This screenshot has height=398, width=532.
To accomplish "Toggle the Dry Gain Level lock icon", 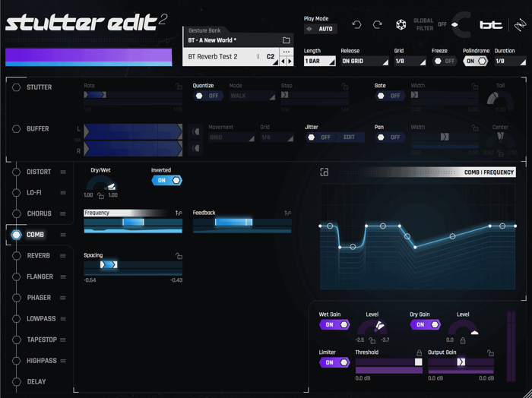I will coord(463,340).
